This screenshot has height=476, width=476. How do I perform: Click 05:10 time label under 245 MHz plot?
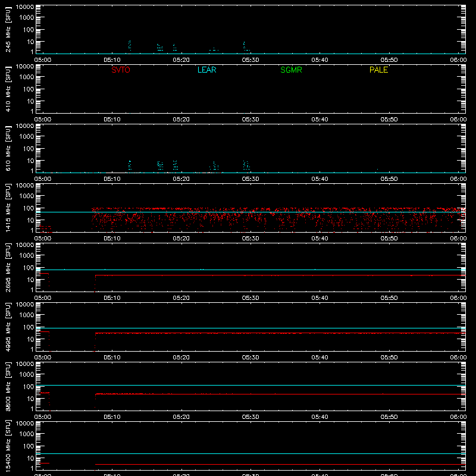[112, 60]
